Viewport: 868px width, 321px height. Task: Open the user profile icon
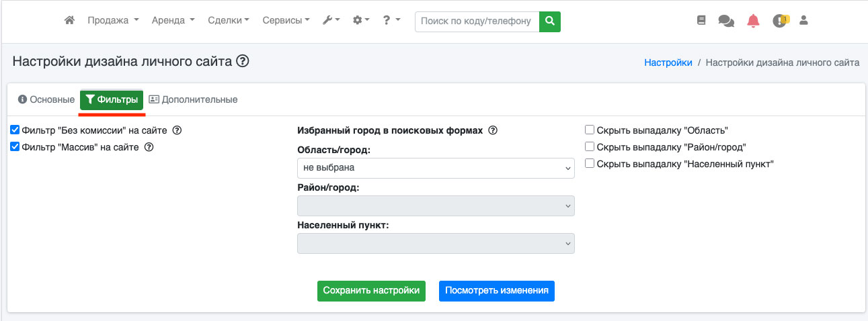click(x=803, y=21)
